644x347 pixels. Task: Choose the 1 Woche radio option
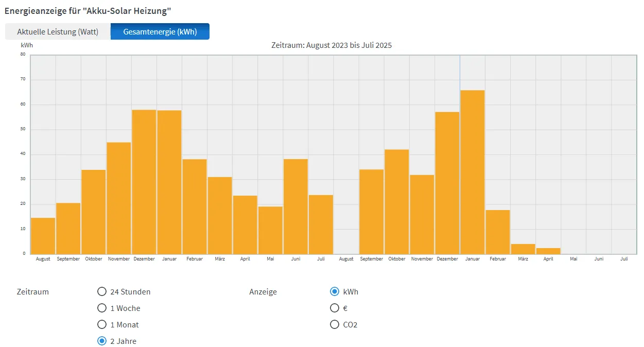coord(102,308)
